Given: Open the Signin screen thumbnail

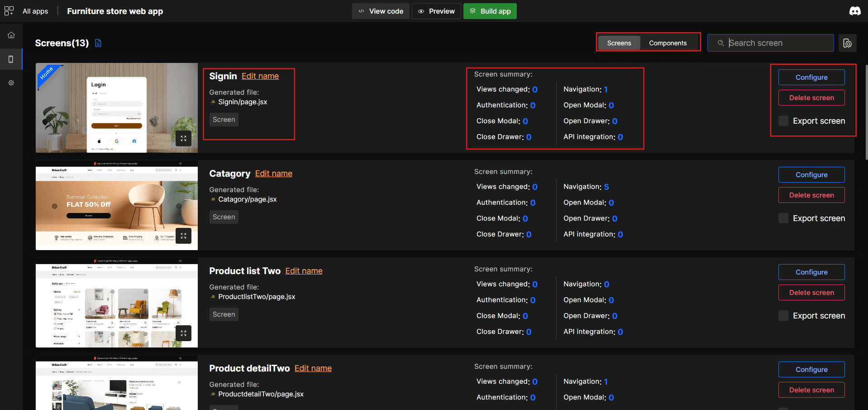Looking at the screenshot, I should 117,108.
